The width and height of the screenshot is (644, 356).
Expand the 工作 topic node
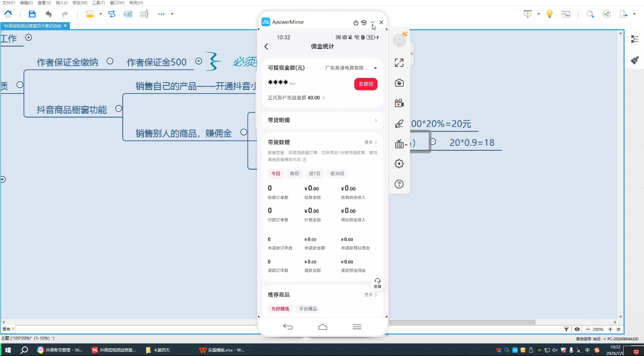[x=29, y=37]
